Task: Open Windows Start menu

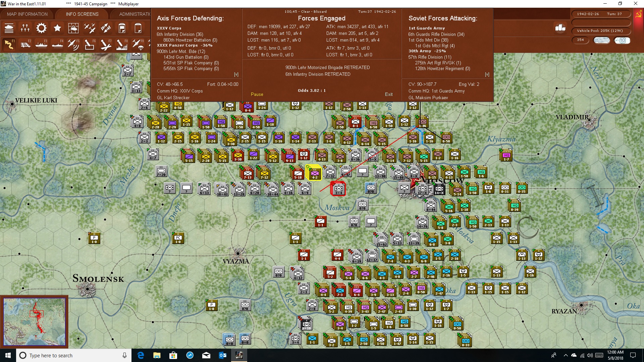Action: [8, 355]
